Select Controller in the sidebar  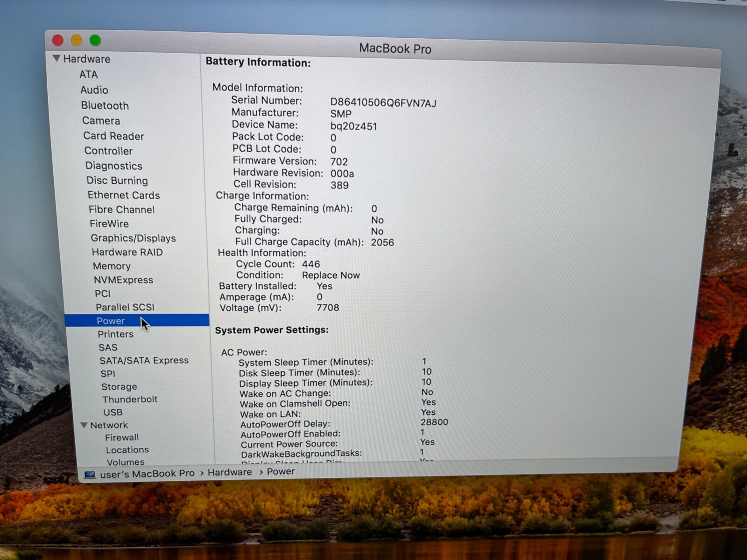pyautogui.click(x=109, y=151)
